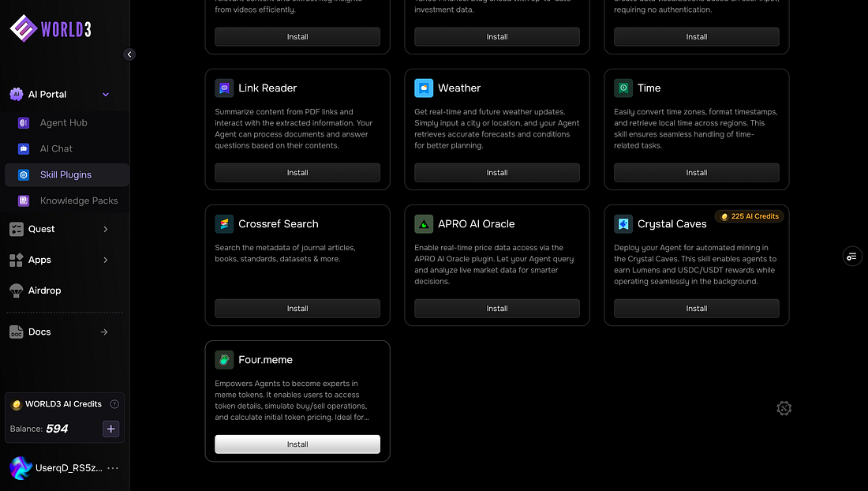Click the Weather plugin icon
This screenshot has height=491, width=868.
pos(424,88)
